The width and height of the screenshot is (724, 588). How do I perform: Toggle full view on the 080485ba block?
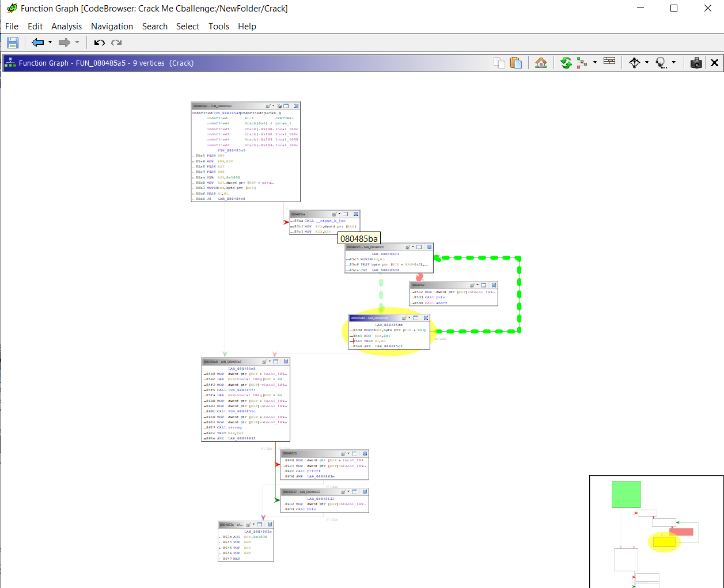pyautogui.click(x=346, y=214)
